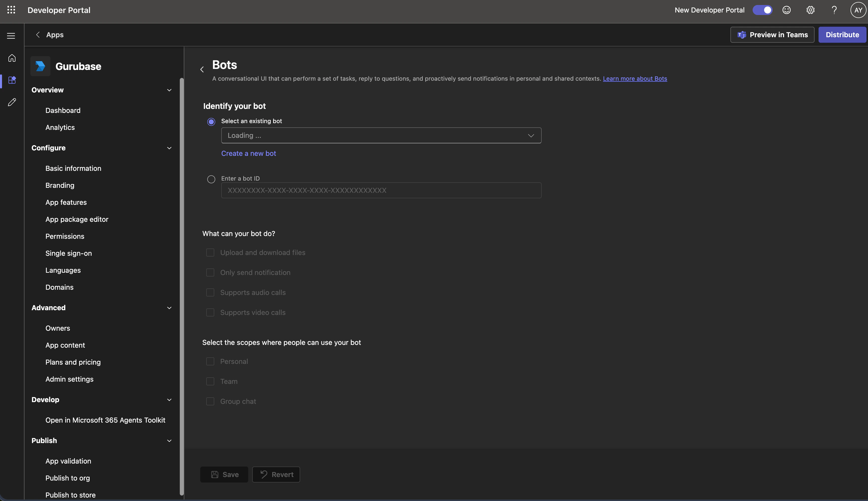Toggle the New Developer Portal switch
The width and height of the screenshot is (868, 501).
click(762, 10)
